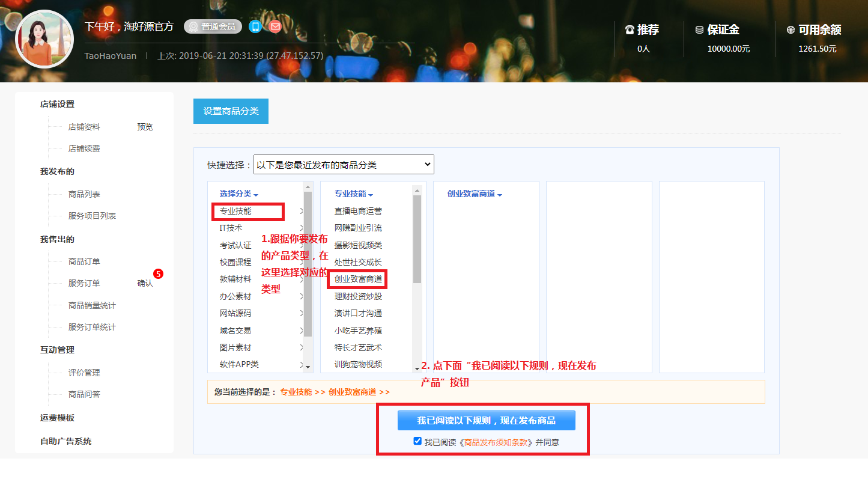Click the red email envelope icon

[x=275, y=26]
